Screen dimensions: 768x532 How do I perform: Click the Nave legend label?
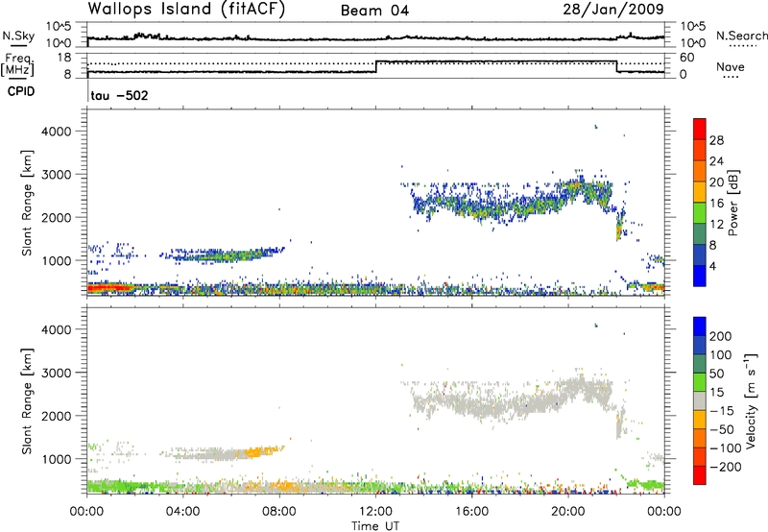[x=731, y=67]
